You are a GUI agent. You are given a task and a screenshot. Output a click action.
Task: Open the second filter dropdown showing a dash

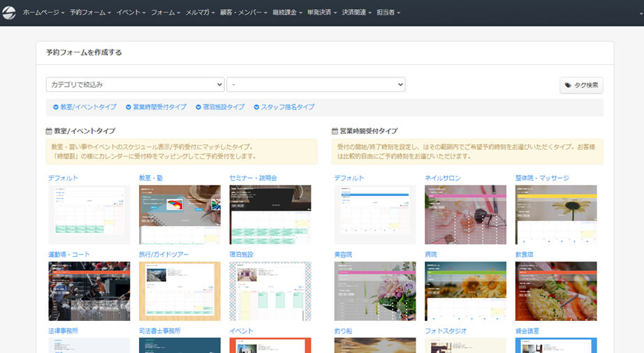[x=316, y=84]
